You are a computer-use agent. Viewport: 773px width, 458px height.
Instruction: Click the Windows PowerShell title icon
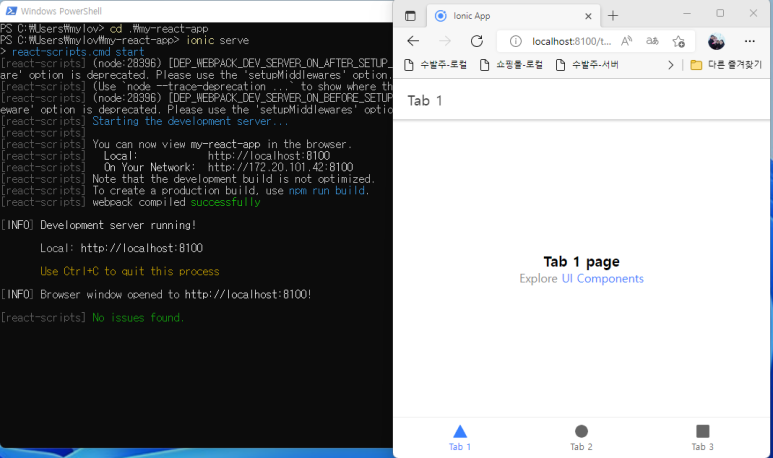(11, 11)
